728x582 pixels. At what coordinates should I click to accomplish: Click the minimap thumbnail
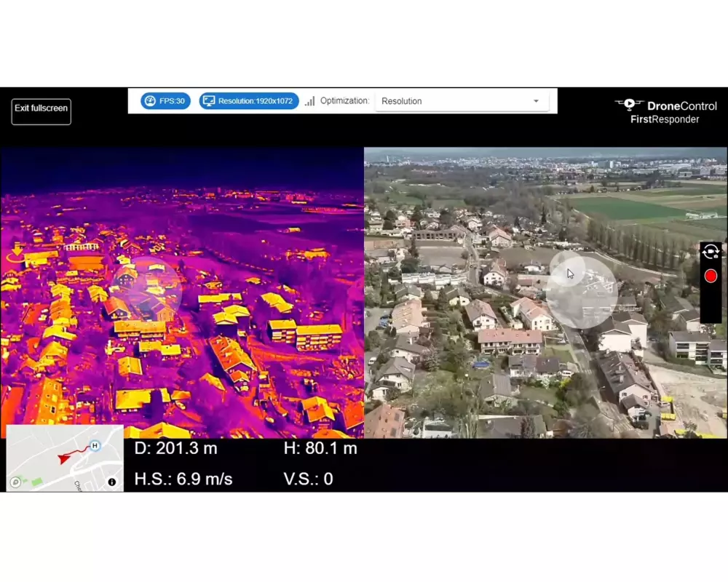tap(65, 459)
